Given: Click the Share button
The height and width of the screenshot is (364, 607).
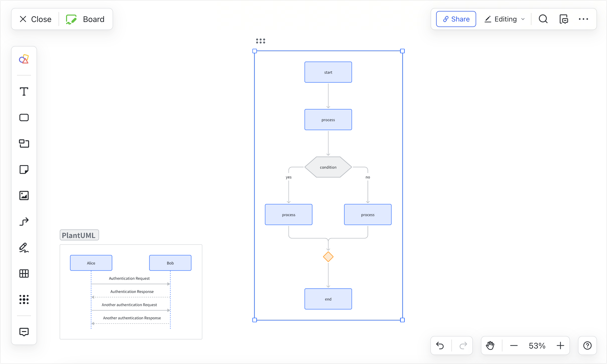Looking at the screenshot, I should click(456, 19).
